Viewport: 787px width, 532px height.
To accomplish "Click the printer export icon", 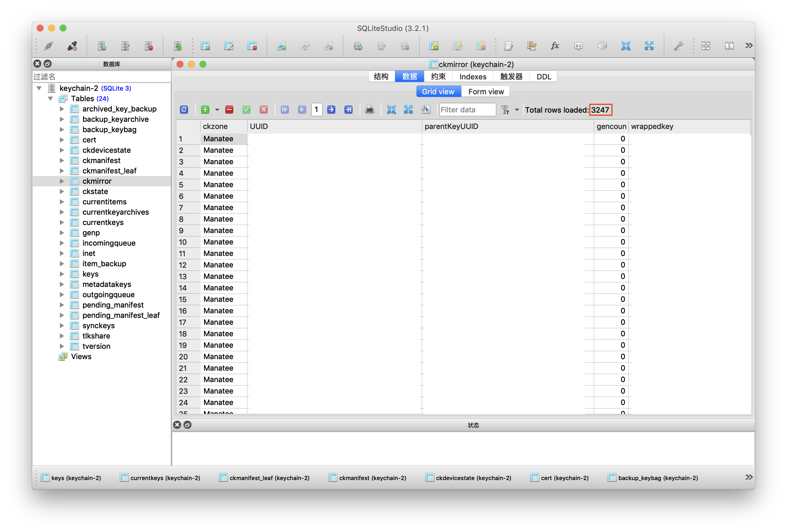I will [369, 110].
